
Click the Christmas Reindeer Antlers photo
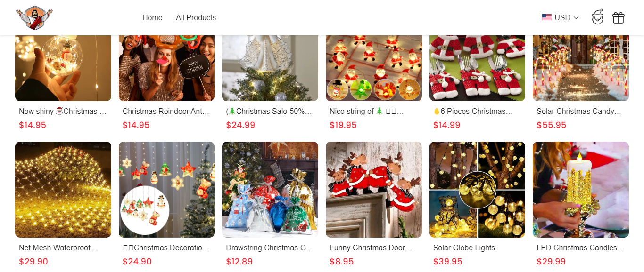coord(166,68)
